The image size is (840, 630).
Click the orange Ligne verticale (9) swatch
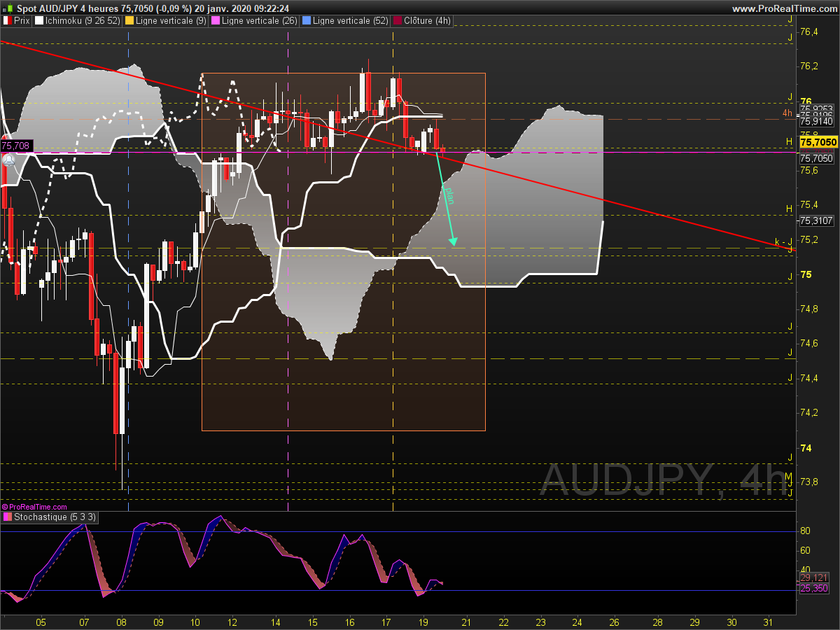tap(129, 21)
